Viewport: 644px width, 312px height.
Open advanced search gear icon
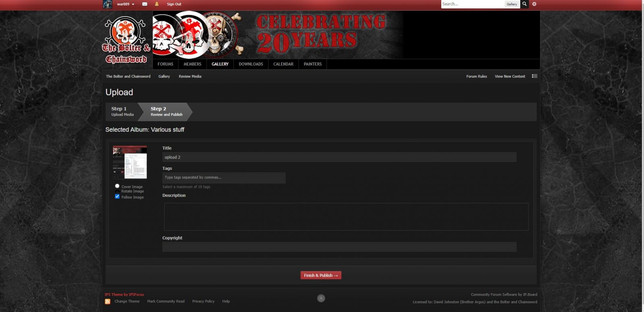pyautogui.click(x=534, y=4)
